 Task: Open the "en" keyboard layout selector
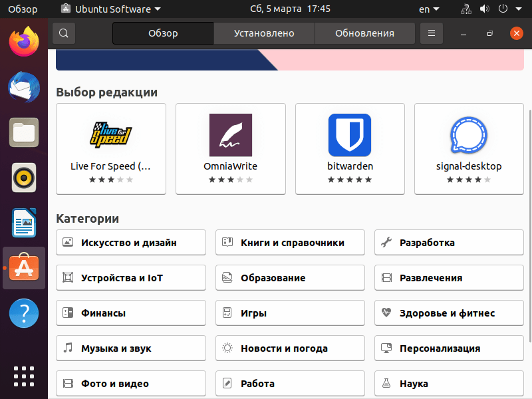tap(428, 9)
